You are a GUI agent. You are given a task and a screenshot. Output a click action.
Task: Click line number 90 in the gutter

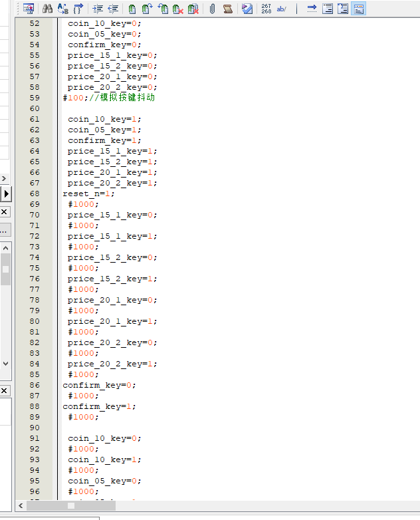[x=35, y=428]
